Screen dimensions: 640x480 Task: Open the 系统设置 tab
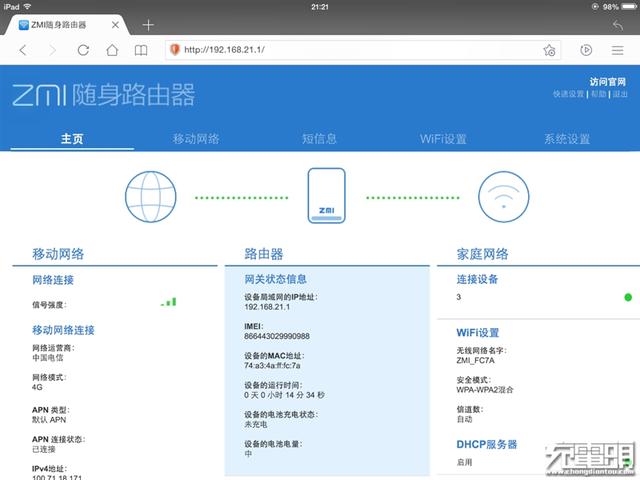tap(567, 139)
